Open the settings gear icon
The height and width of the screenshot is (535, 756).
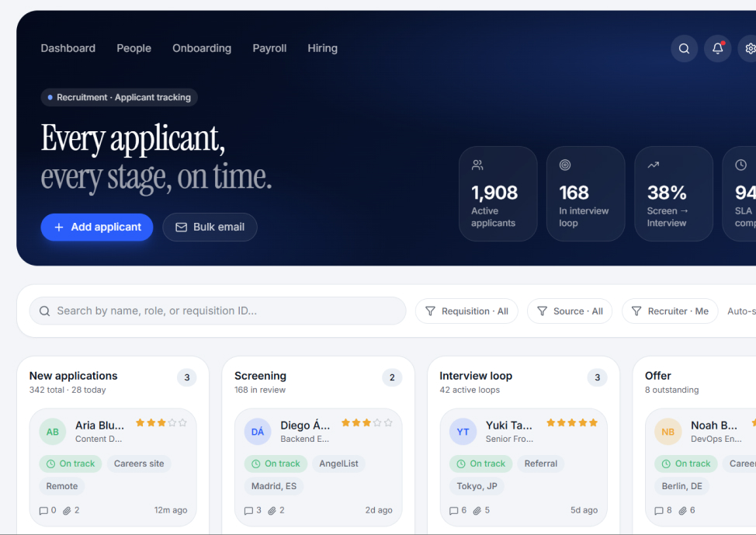coord(749,49)
